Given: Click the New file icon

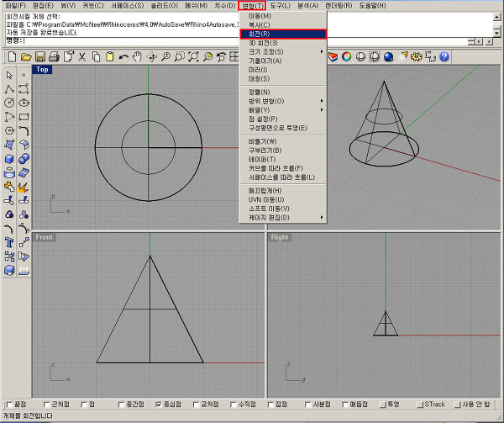Looking at the screenshot, I should click(x=12, y=57).
